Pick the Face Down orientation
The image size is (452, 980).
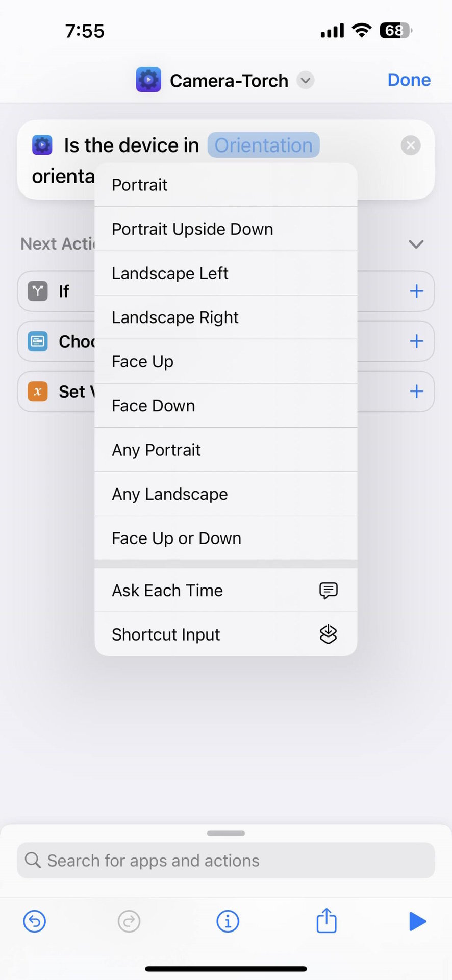(x=225, y=406)
